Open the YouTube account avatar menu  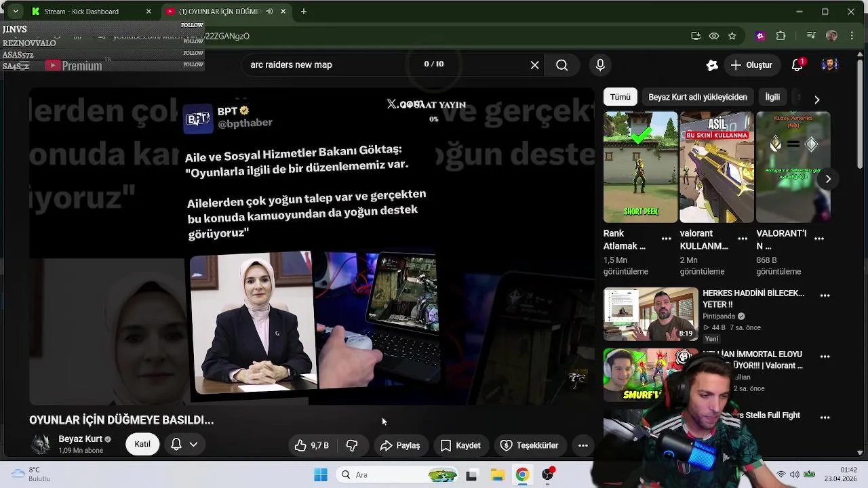click(829, 65)
